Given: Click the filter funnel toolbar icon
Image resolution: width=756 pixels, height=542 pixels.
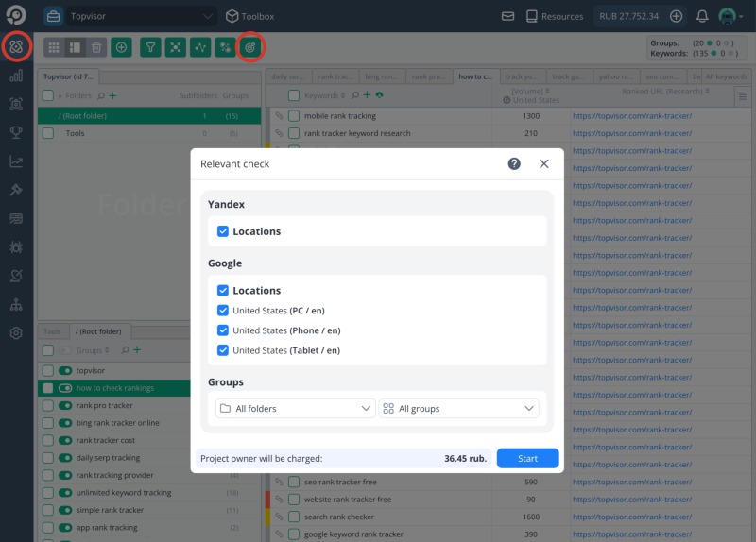Looking at the screenshot, I should (x=150, y=46).
